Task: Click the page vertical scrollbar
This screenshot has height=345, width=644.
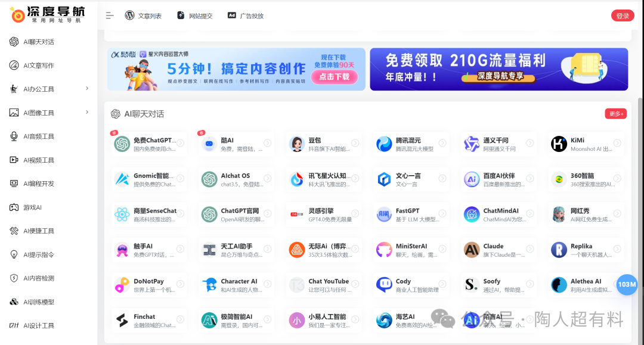Action: click(640, 222)
